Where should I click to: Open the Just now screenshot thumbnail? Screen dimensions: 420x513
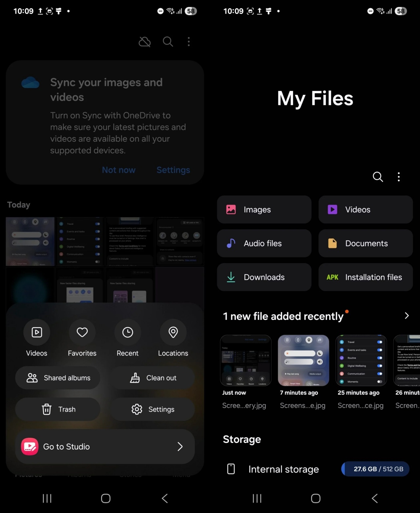click(246, 360)
